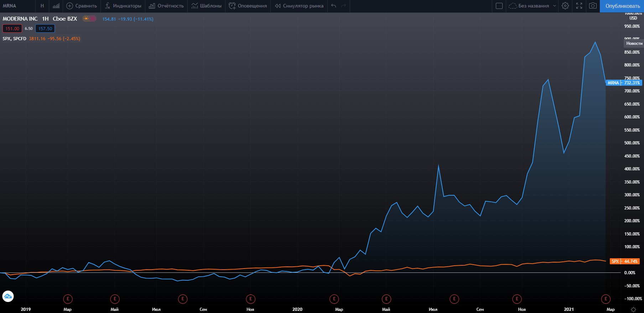Click the 6.50 spread value
644x313 pixels.
click(x=28, y=28)
